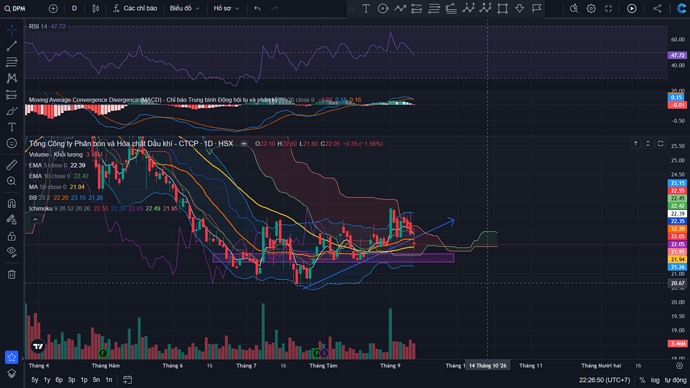The width and height of the screenshot is (690, 388).
Task: Change the D timeframe interval
Action: [x=74, y=8]
